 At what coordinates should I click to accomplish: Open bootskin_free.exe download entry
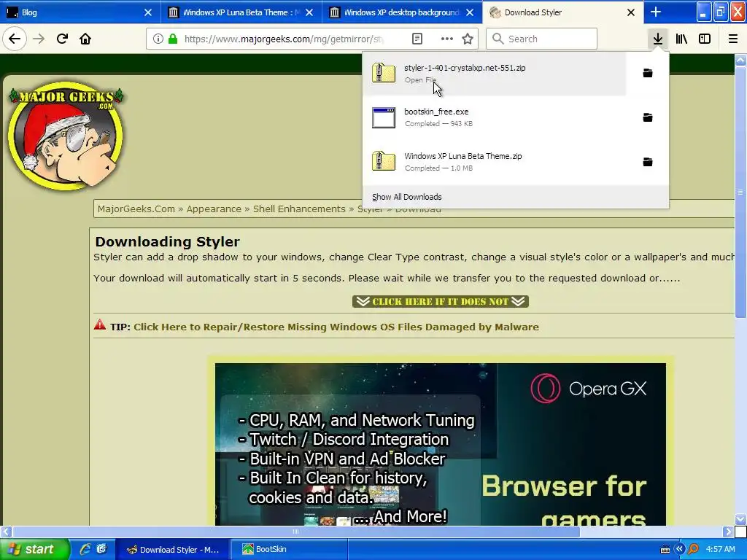point(494,117)
